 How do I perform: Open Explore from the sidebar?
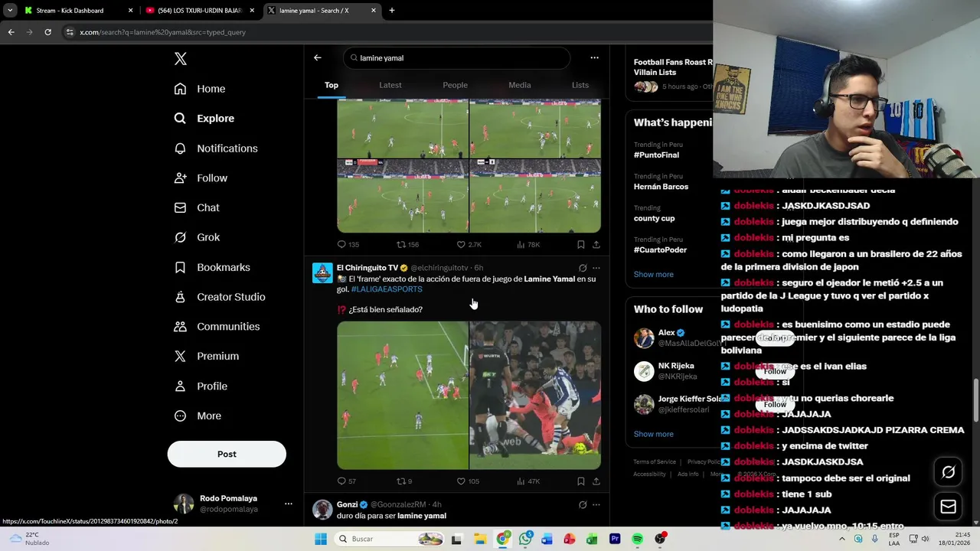[x=204, y=119]
